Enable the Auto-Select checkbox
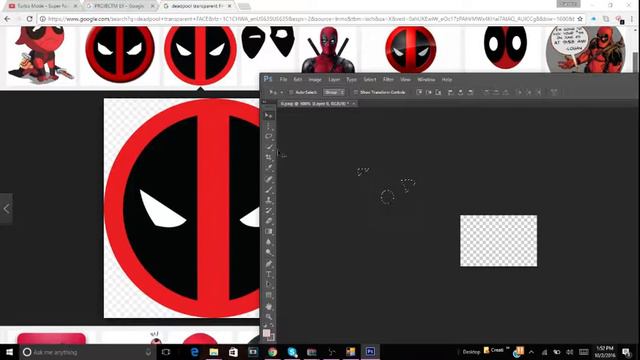640x360 pixels. pyautogui.click(x=291, y=93)
